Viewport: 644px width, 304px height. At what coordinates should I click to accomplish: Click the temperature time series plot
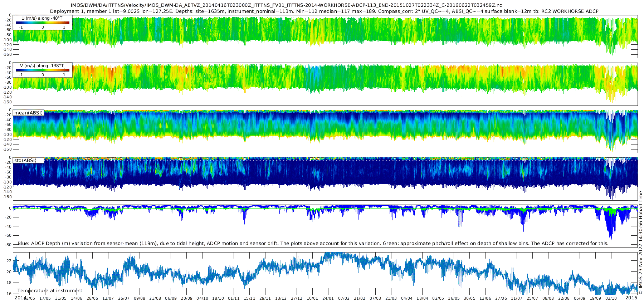[x=325, y=274]
